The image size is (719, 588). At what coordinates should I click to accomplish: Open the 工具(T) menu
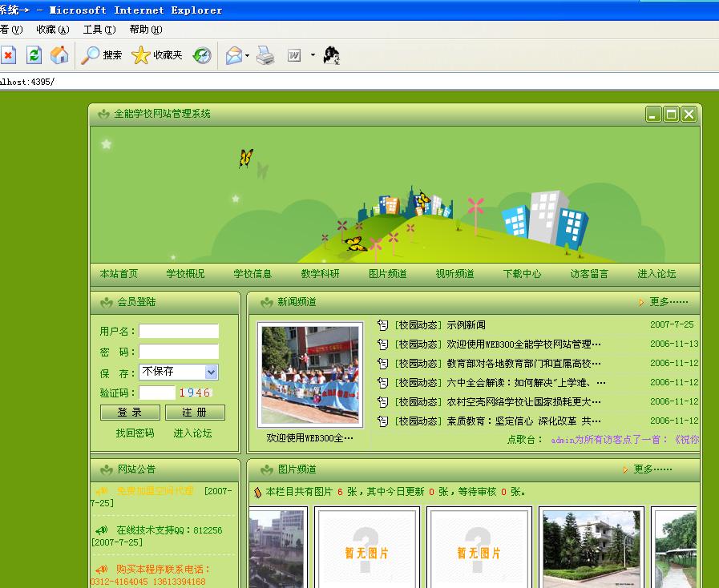tap(99, 30)
